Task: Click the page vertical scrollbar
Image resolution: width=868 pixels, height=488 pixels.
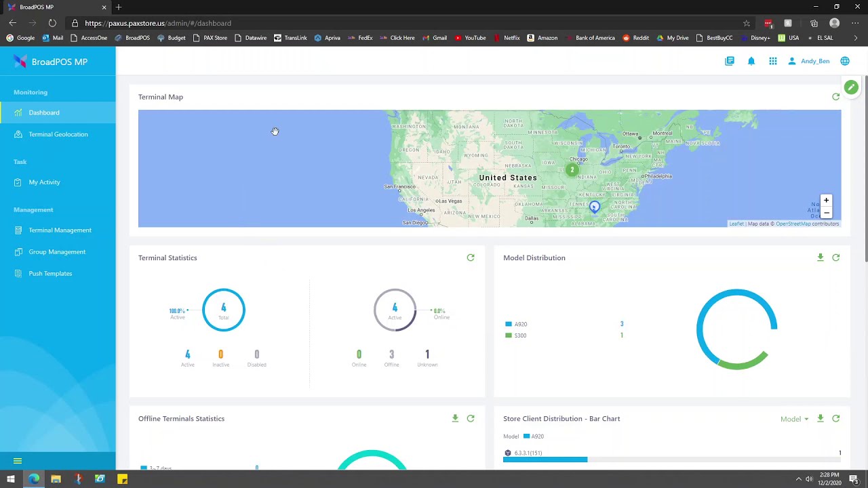Action: point(865,169)
